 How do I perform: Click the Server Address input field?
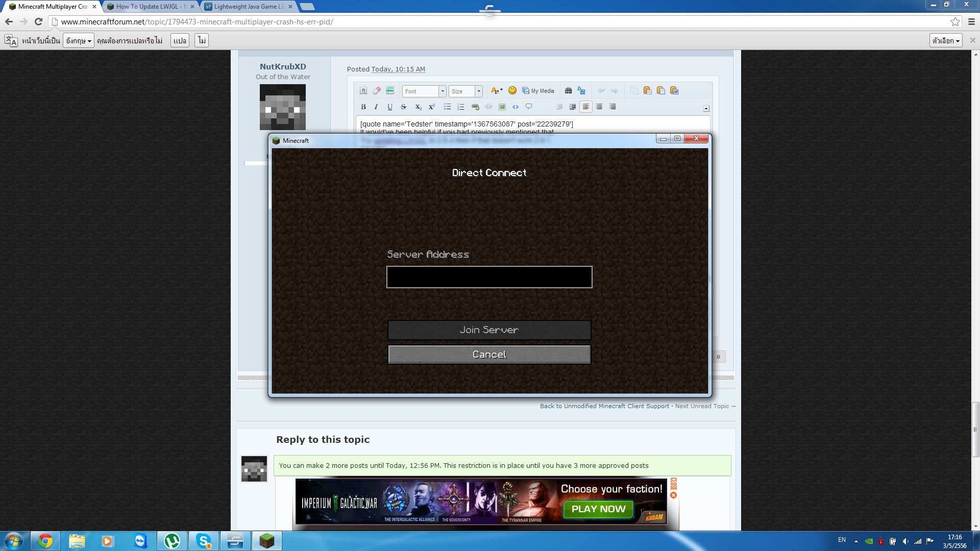[x=489, y=277]
